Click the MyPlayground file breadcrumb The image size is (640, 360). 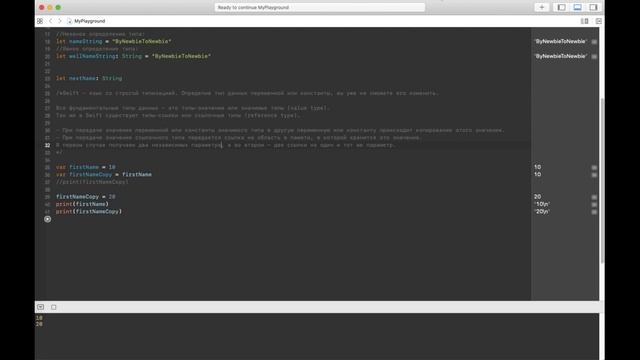point(87,21)
